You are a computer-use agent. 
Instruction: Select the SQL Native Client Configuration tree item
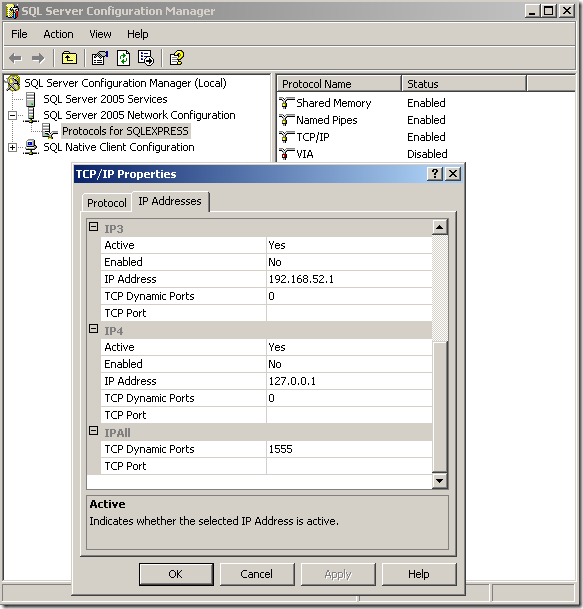pyautogui.click(x=119, y=148)
